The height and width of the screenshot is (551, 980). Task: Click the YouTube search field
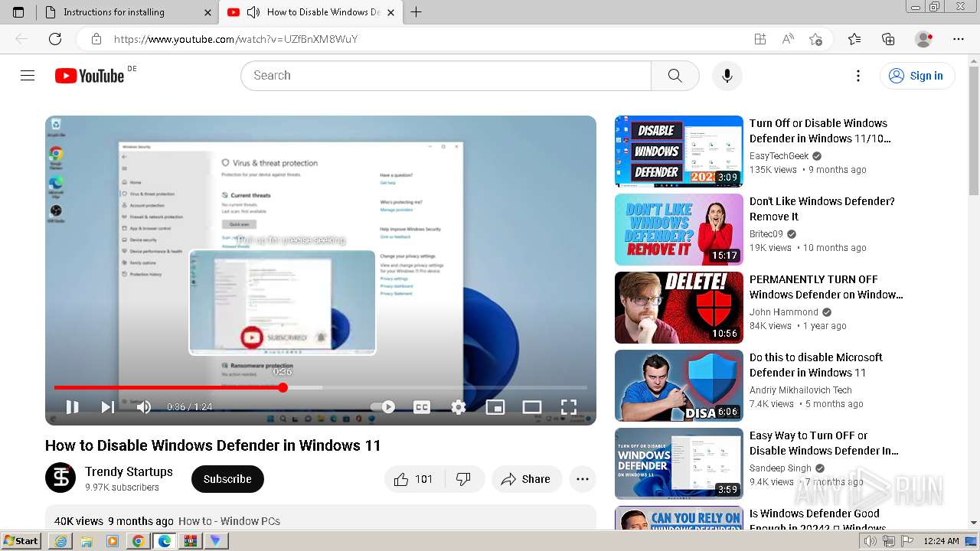point(446,75)
